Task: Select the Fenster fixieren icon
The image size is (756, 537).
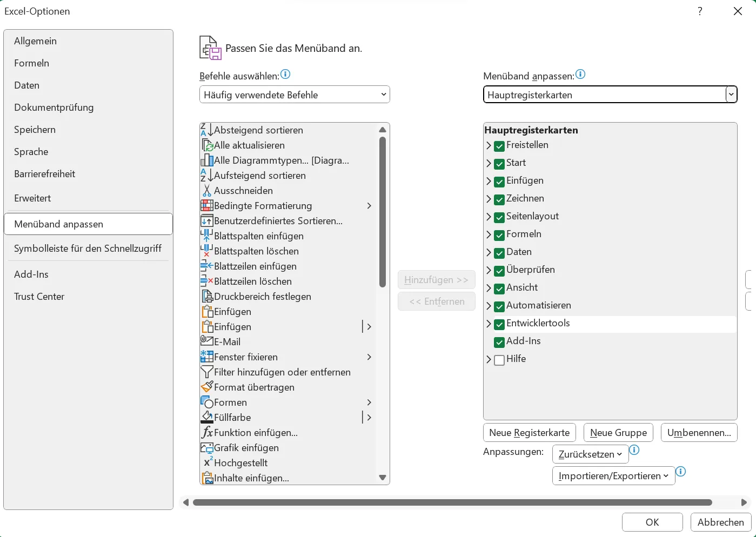Action: tap(207, 357)
